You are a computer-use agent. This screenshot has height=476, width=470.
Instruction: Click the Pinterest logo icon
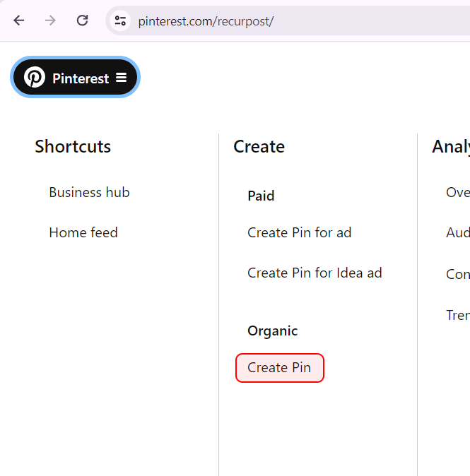click(35, 77)
